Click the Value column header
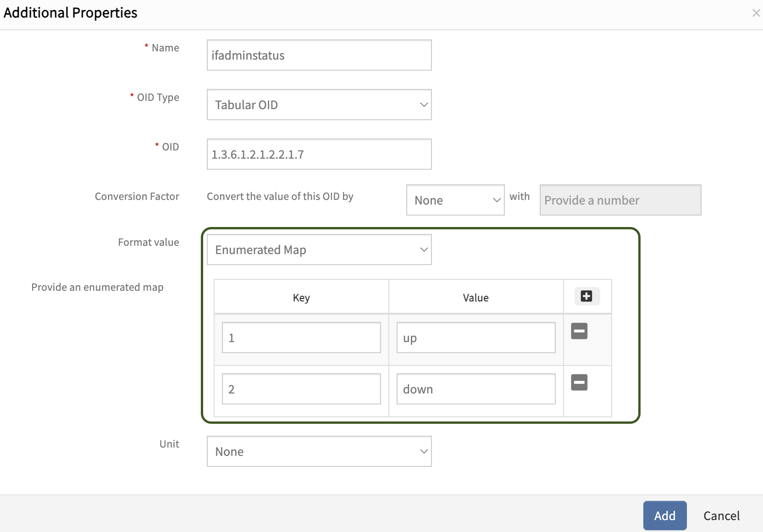Image resolution: width=763 pixels, height=532 pixels. 475,298
